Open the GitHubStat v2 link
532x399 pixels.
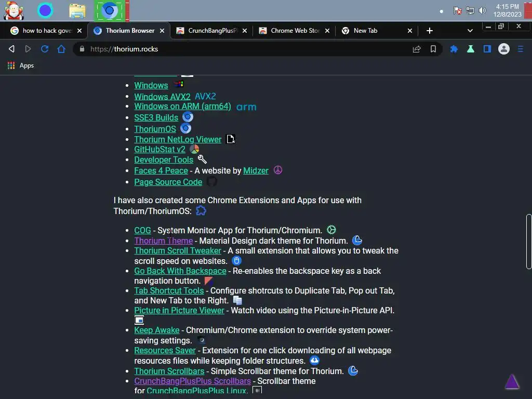tap(160, 149)
